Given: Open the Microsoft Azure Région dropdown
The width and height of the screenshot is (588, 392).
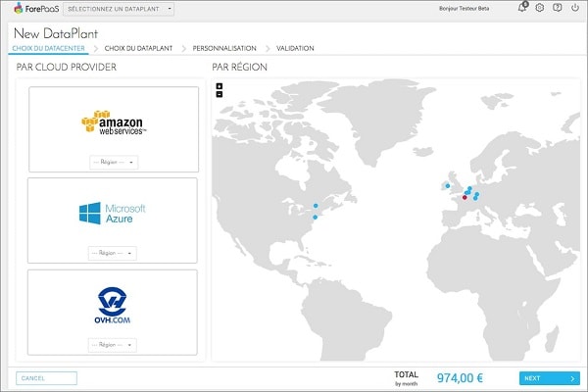Looking at the screenshot, I should (112, 253).
